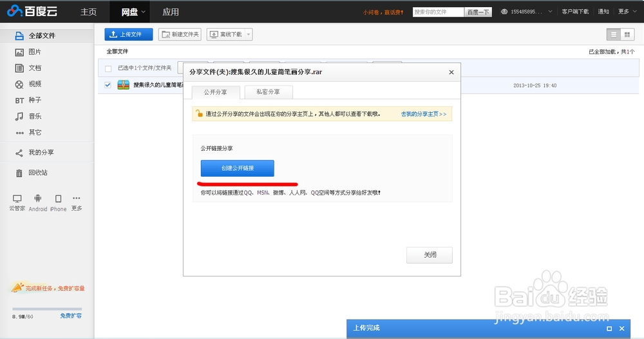The image size is (644, 339).
Task: Click the 全部文件 breadcrumb
Action: pyautogui.click(x=117, y=52)
